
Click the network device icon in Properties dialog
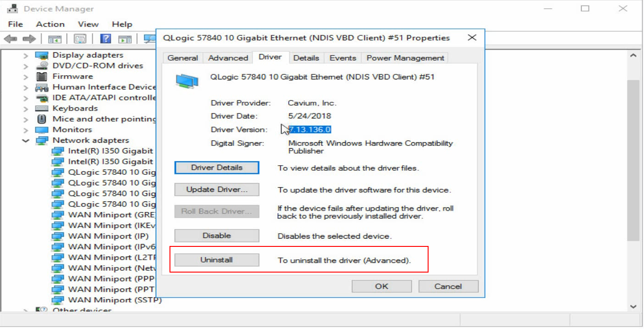tap(187, 81)
